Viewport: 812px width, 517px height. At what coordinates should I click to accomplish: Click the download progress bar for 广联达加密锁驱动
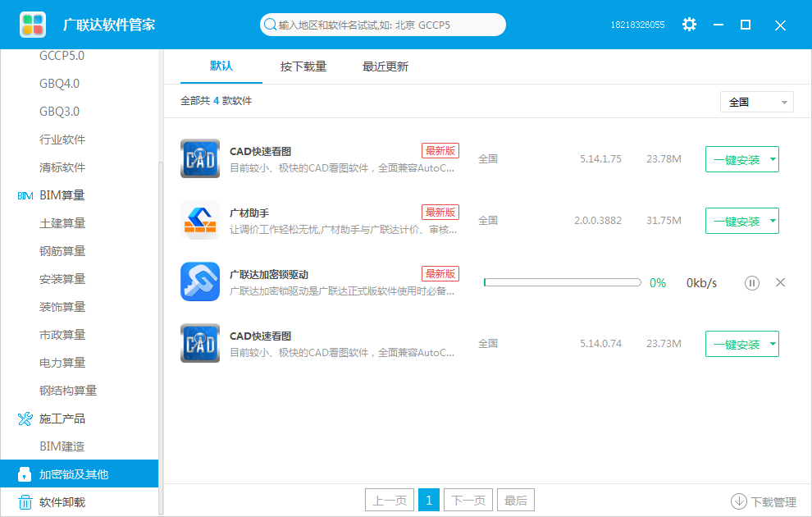(x=563, y=282)
